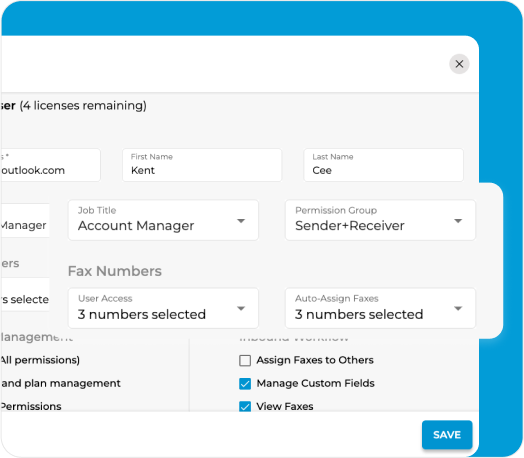Click the 'All permissions)' text
Screen dimensions: 524x458
[40, 360]
